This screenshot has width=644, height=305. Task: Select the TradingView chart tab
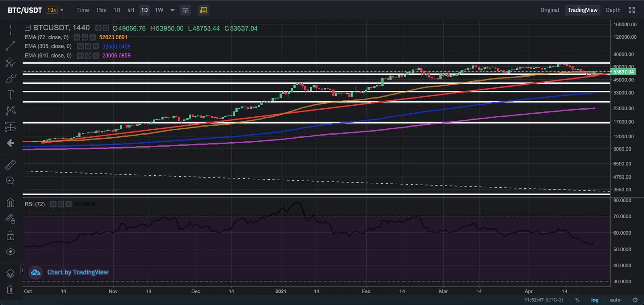583,10
